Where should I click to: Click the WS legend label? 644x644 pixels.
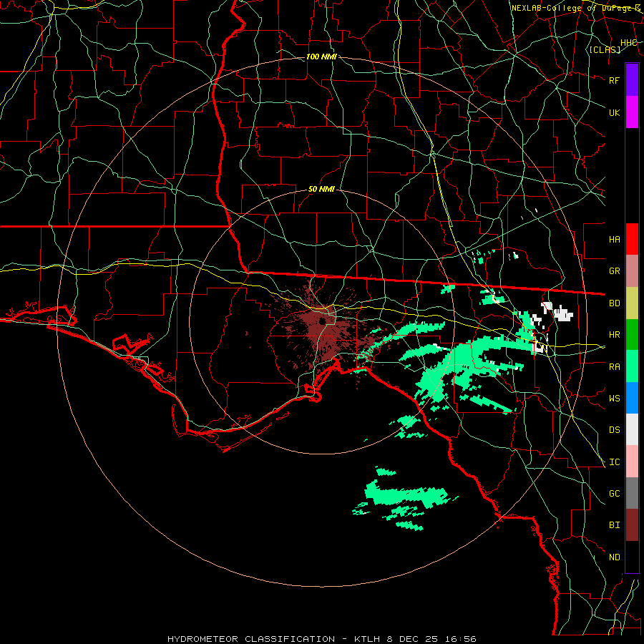[615, 398]
